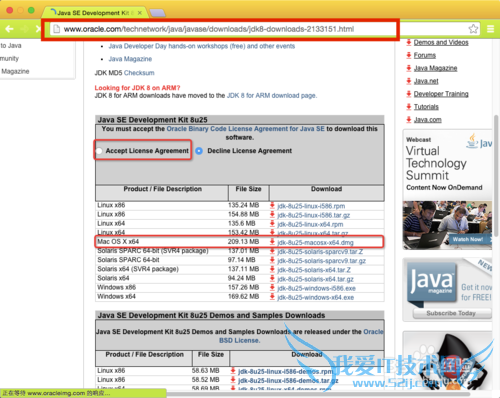Open Developer Training sidebar link
500x398 pixels.
[441, 94]
